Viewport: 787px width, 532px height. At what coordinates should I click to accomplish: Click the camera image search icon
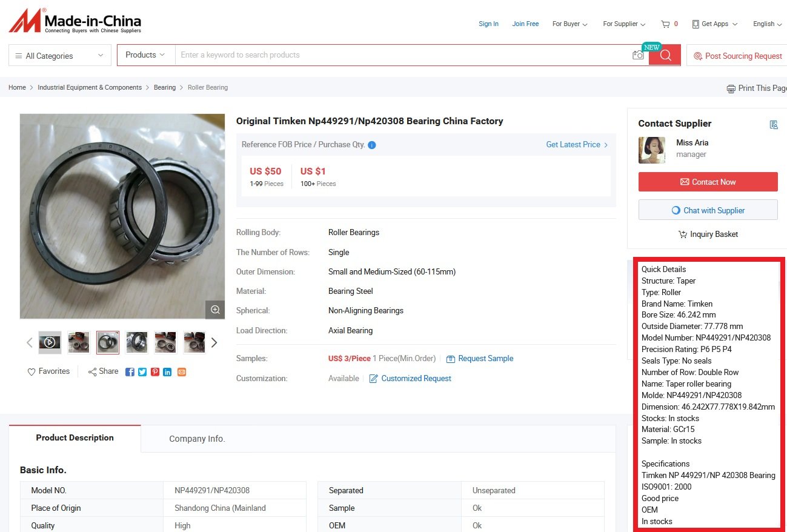click(638, 55)
